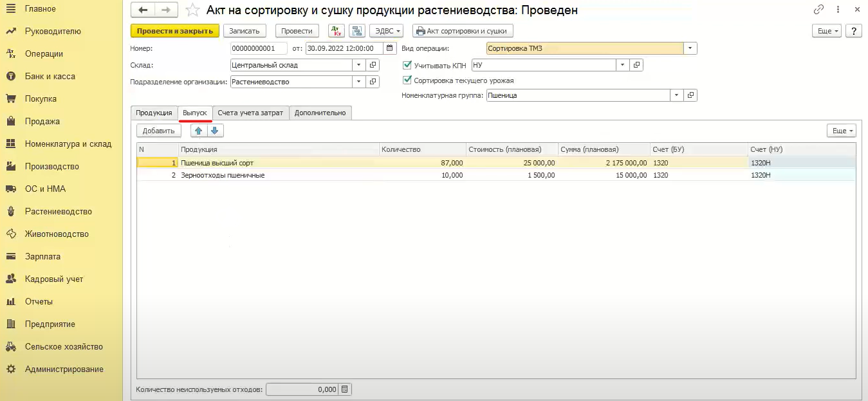This screenshot has height=401, width=868.
Task: Click the back navigation arrow
Action: 143,10
